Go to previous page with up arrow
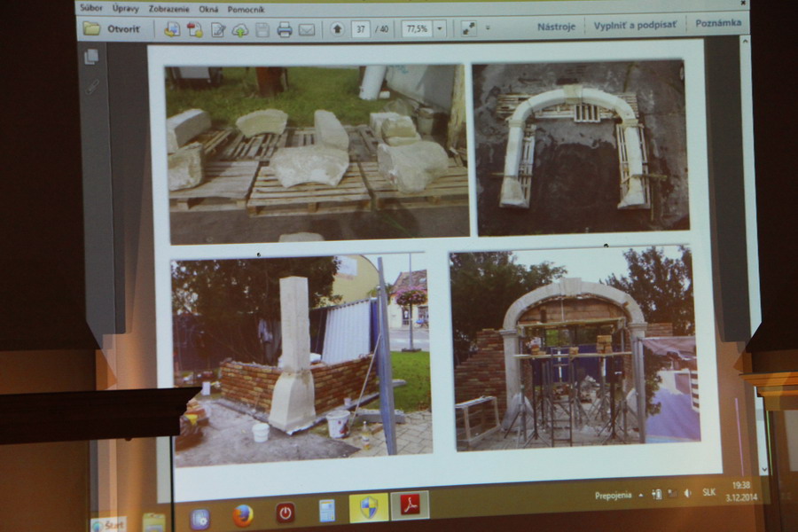The image size is (798, 532). click(336, 29)
